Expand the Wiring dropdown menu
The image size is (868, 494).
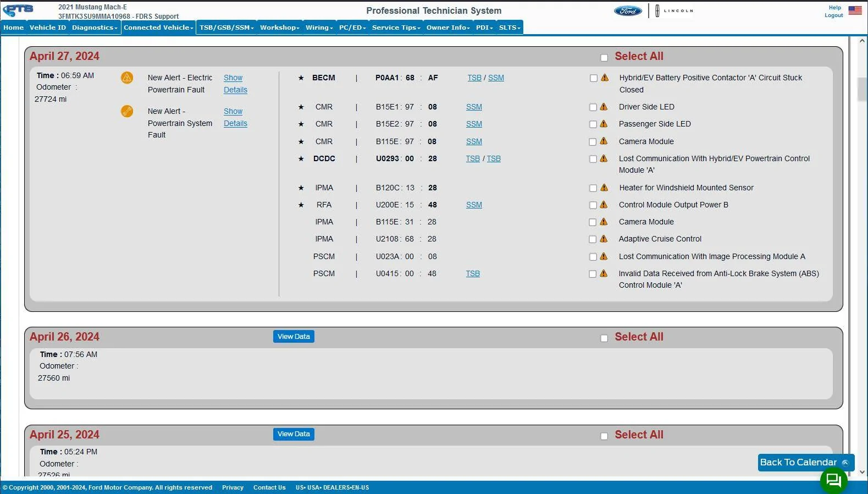pyautogui.click(x=319, y=28)
